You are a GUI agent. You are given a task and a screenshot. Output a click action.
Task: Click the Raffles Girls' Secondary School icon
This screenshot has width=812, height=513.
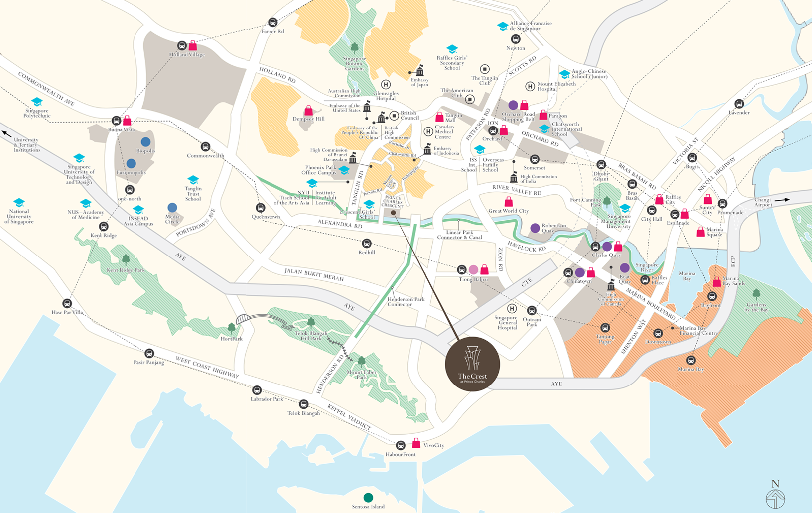point(452,49)
